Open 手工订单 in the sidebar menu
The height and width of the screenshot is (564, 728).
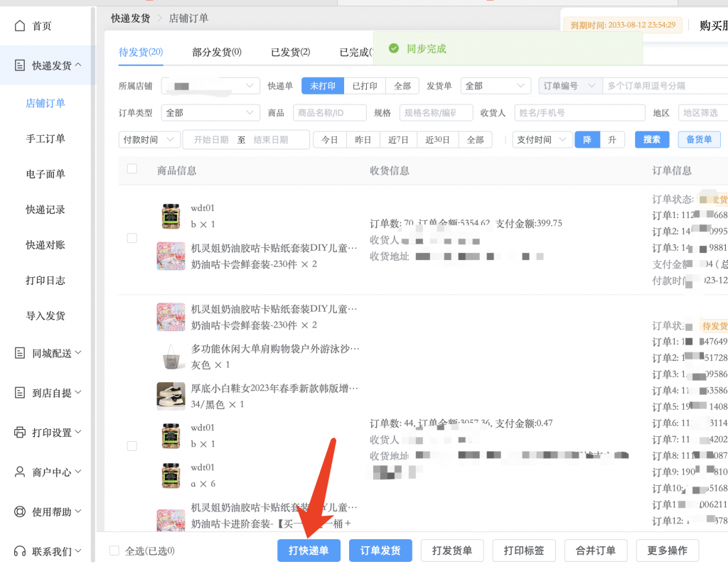click(x=45, y=139)
